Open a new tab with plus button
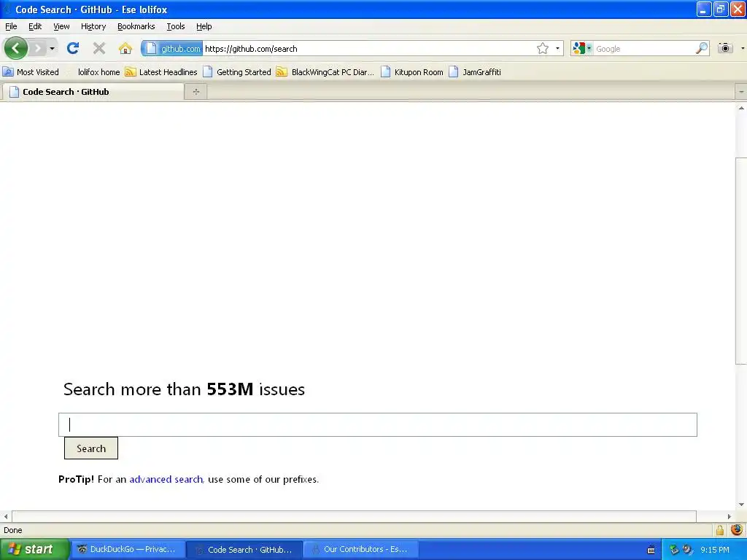 pos(196,91)
